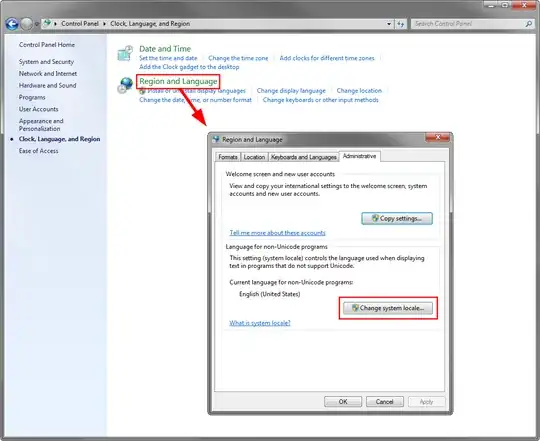The height and width of the screenshot is (441, 540).
Task: Click the Copy settings button
Action: point(397,219)
